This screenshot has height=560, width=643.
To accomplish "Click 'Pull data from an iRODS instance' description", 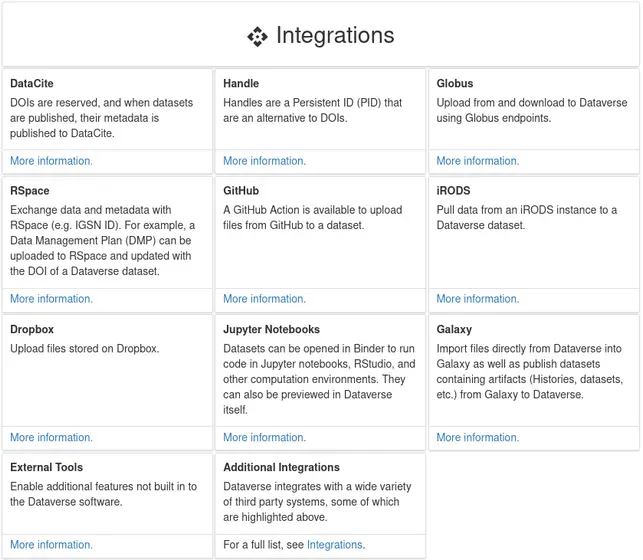I will 527,218.
